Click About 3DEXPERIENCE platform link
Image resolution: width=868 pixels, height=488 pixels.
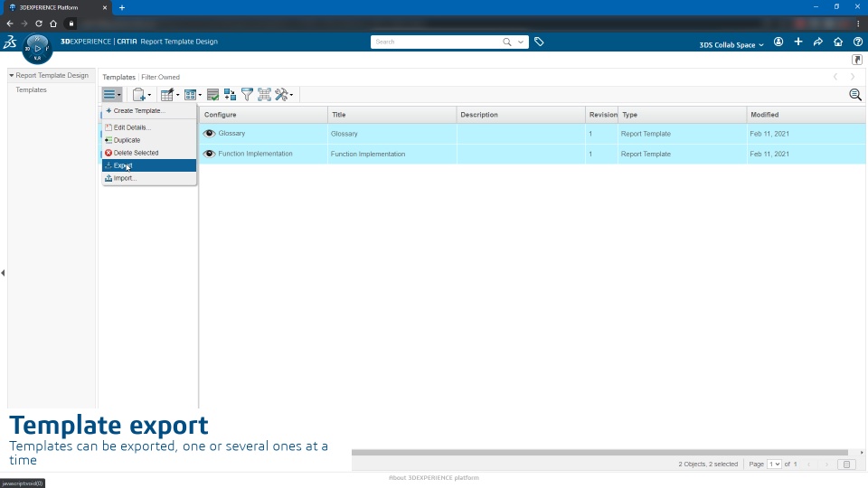(x=433, y=477)
